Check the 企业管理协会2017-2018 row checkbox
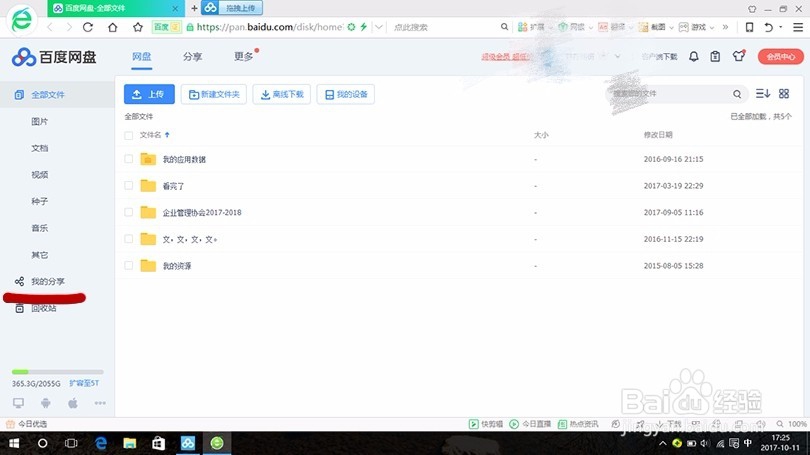The height and width of the screenshot is (455, 810). click(x=129, y=212)
